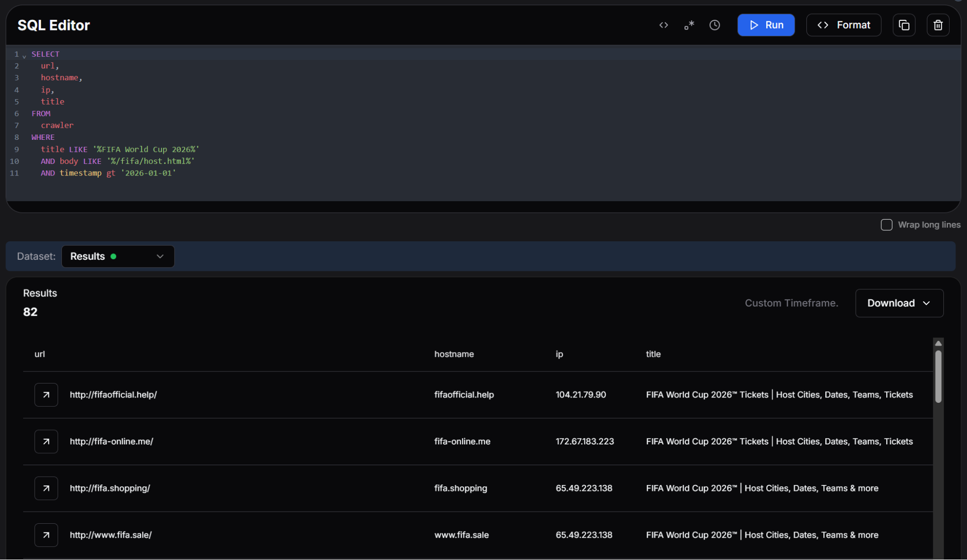967x560 pixels.
Task: Open www.fifa.sale link arrow icon
Action: (x=46, y=535)
